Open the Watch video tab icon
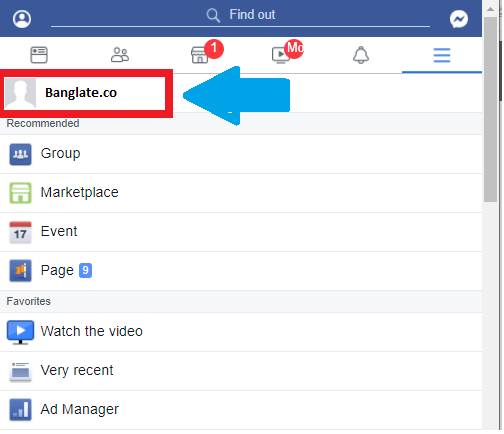 [282, 55]
